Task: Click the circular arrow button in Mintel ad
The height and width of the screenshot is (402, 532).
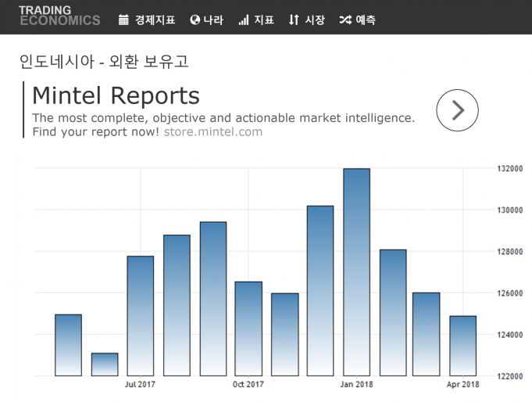Action: point(457,110)
